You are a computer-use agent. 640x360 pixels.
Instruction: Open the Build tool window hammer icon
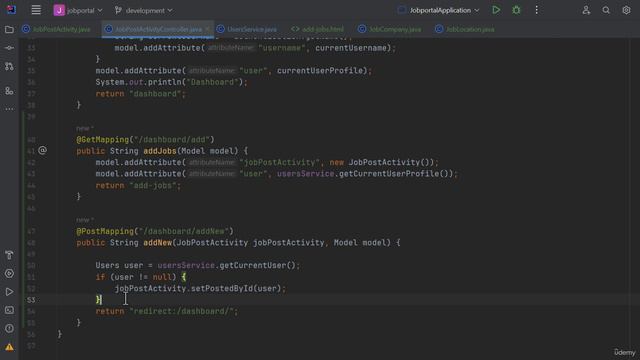coord(9,255)
